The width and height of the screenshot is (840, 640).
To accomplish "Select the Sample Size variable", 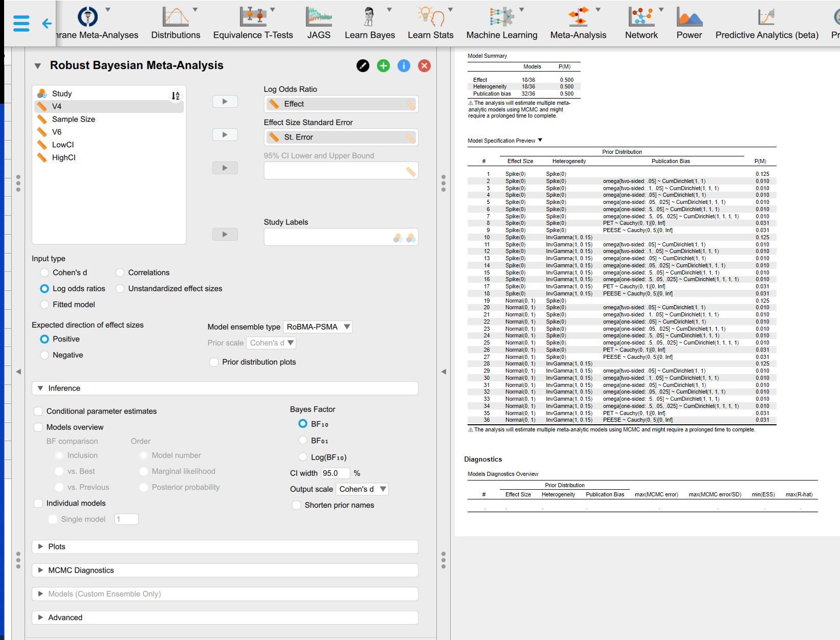I will pos(109,119).
